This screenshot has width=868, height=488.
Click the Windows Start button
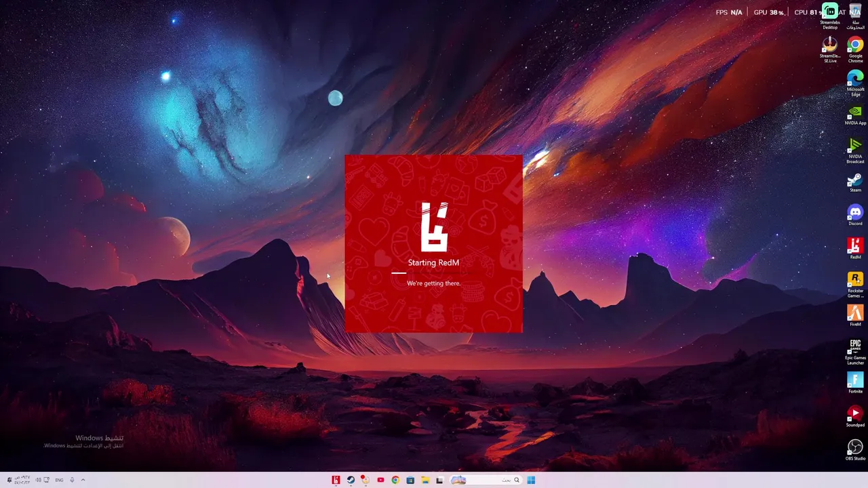coord(531,480)
